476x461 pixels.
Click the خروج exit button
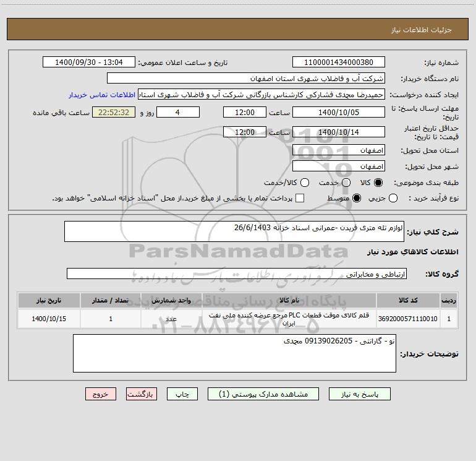[x=101, y=394]
